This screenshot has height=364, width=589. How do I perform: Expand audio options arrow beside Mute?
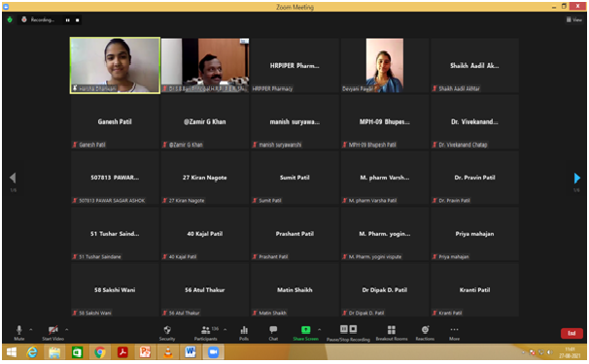(x=31, y=329)
